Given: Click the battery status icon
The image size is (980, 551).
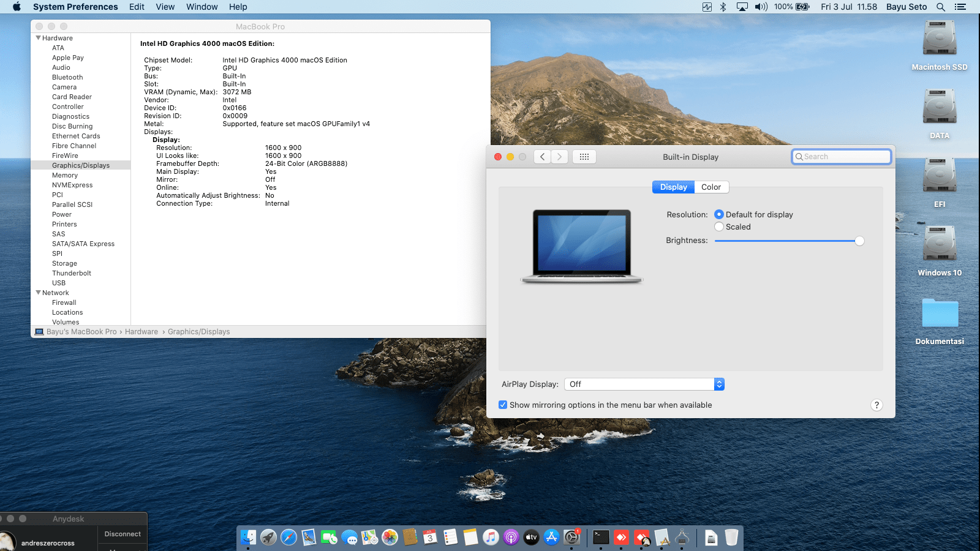Looking at the screenshot, I should 802,7.
